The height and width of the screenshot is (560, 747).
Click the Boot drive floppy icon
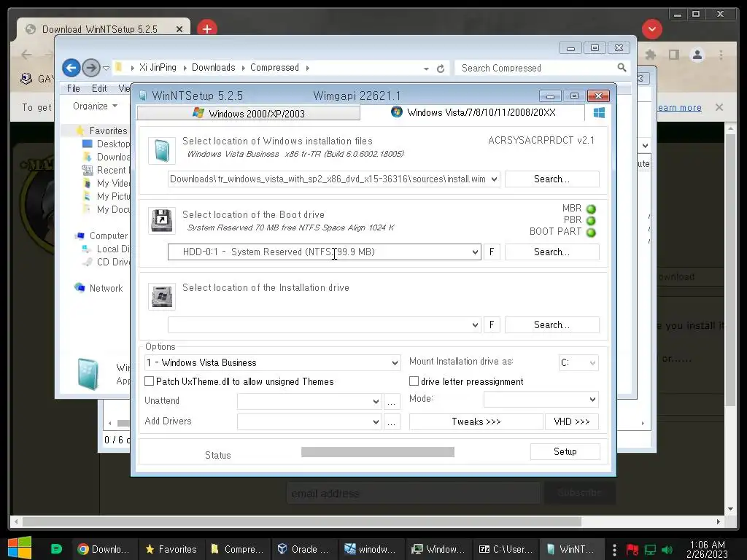pos(161,220)
